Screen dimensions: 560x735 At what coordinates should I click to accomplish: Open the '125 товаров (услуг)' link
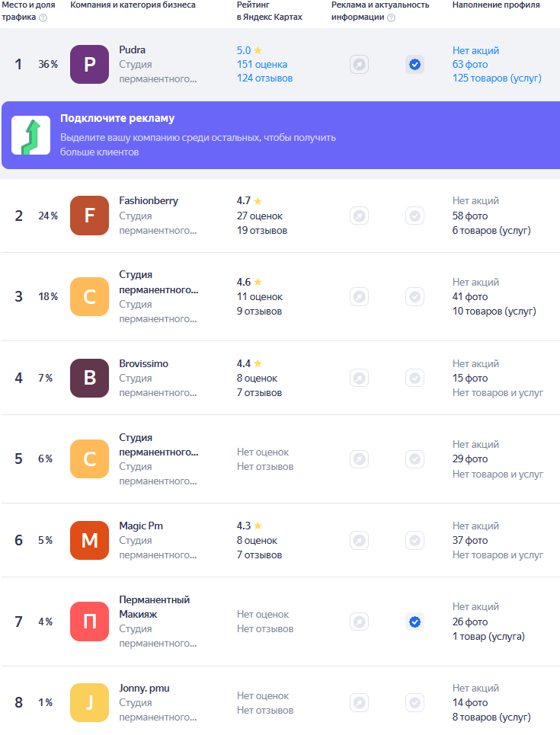pyautogui.click(x=497, y=78)
